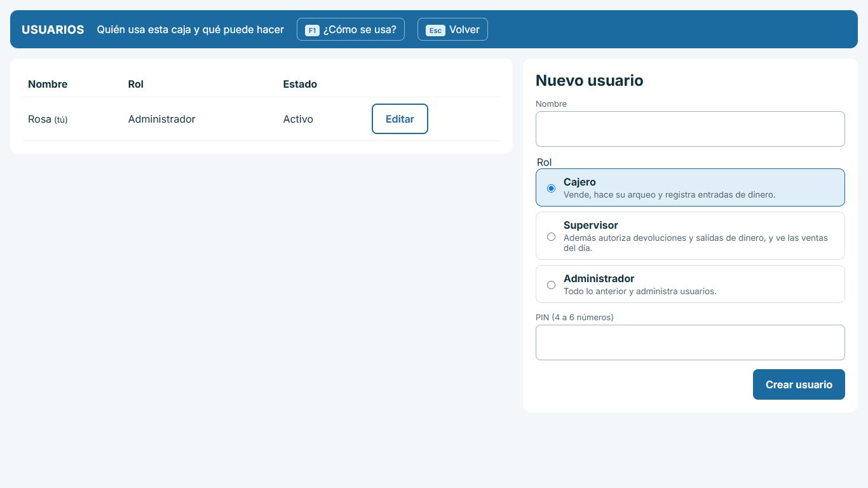Click the Crear usuario button
Viewport: 868px width, 488px height.
click(x=799, y=384)
